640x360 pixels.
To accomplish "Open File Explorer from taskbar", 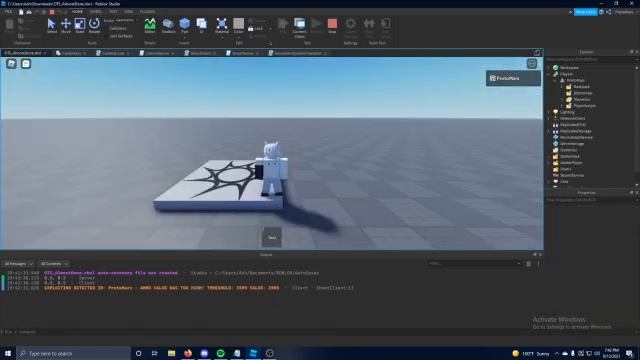I will click(x=171, y=353).
